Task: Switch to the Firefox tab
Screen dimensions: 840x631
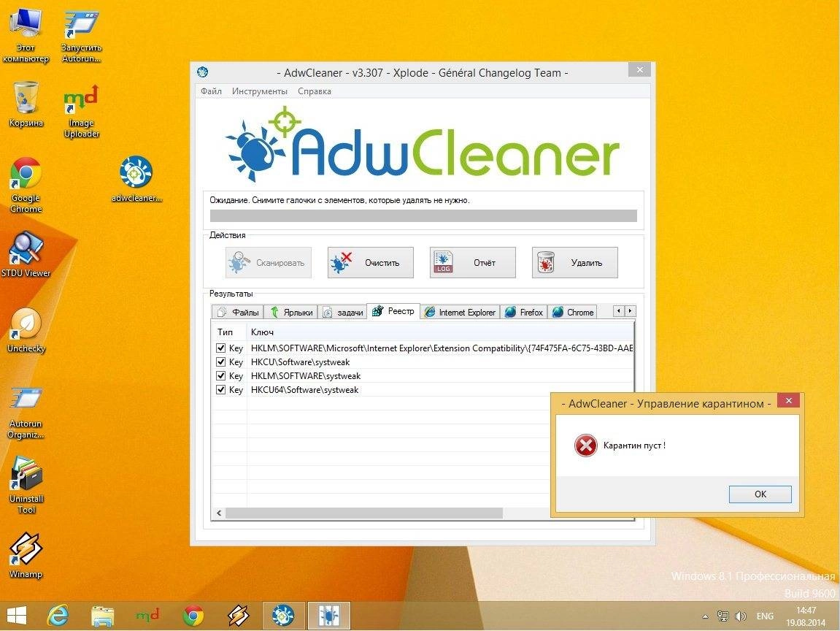Action: [x=524, y=312]
